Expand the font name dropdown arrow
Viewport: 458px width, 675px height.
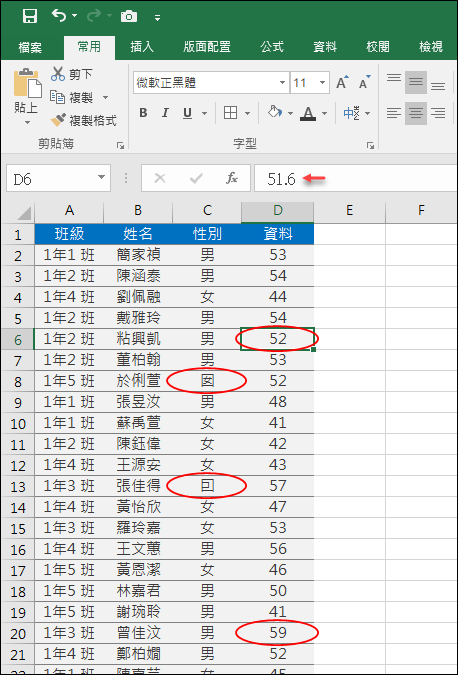click(282, 83)
